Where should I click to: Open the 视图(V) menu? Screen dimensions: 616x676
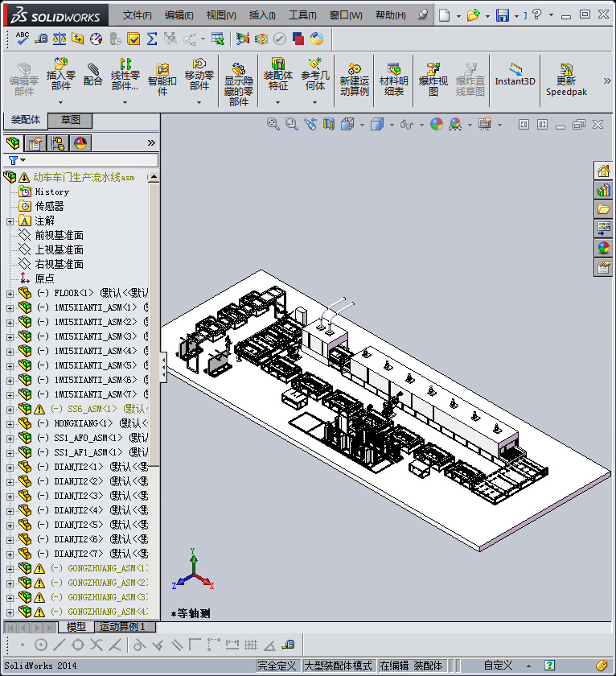(x=221, y=15)
